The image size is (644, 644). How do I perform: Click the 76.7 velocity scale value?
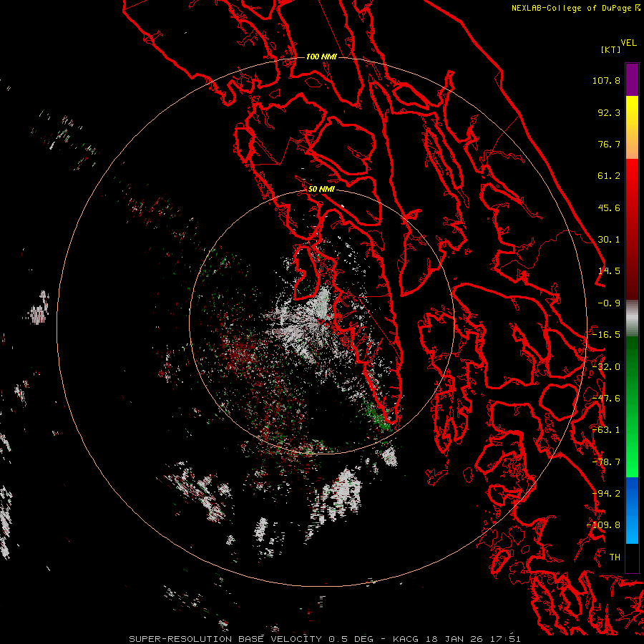[609, 144]
